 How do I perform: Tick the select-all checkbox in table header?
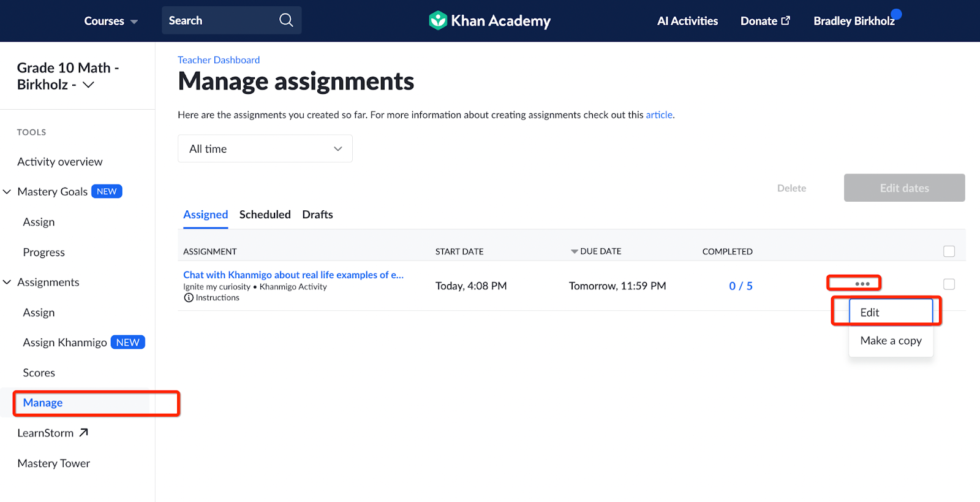pos(949,251)
